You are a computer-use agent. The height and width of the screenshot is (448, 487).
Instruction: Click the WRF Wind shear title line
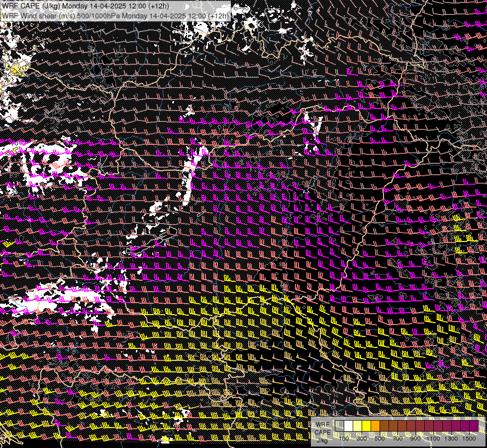pos(115,15)
